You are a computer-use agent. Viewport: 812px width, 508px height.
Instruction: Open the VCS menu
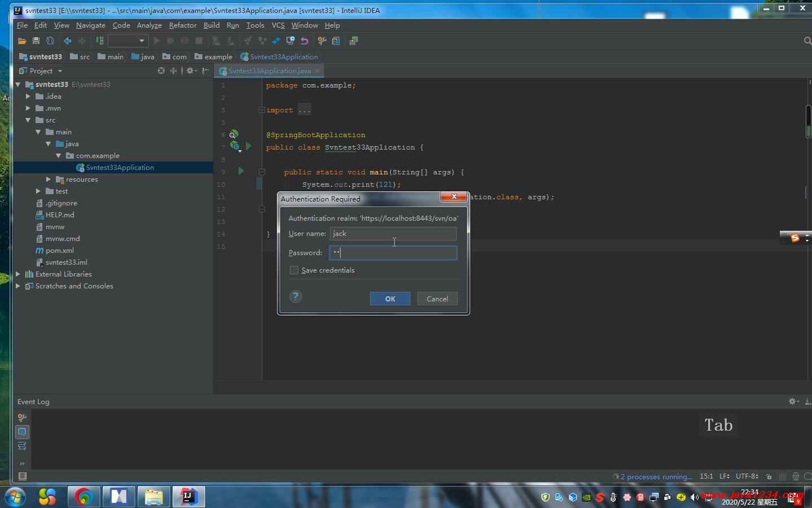click(x=278, y=25)
